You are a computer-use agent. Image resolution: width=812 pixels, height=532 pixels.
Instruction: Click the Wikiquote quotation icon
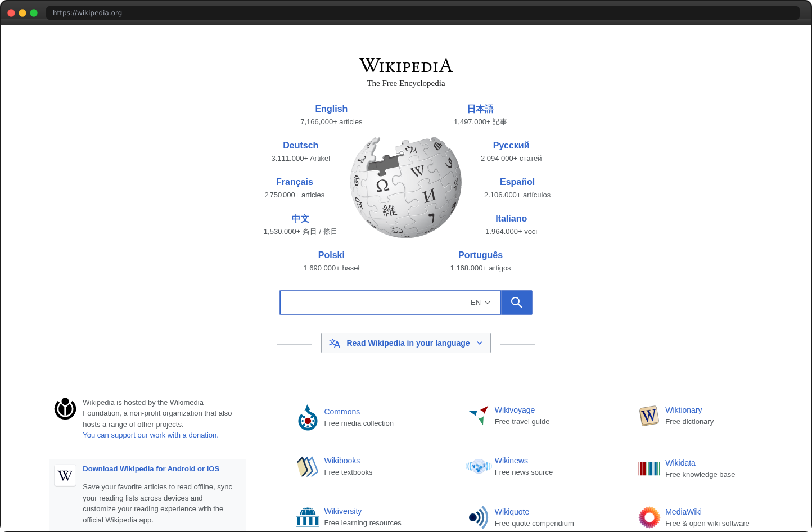pyautogui.click(x=479, y=517)
